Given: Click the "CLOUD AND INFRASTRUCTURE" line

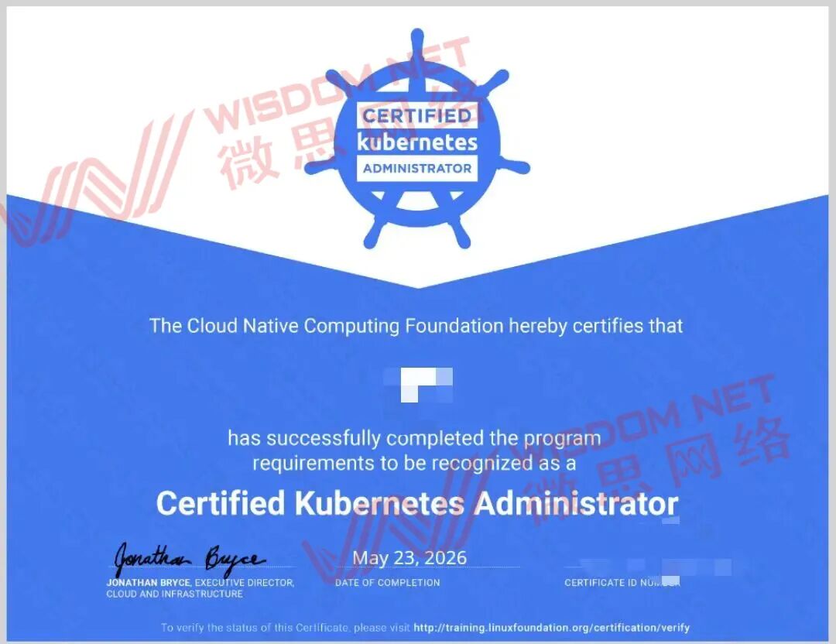Looking at the screenshot, I should [x=174, y=594].
